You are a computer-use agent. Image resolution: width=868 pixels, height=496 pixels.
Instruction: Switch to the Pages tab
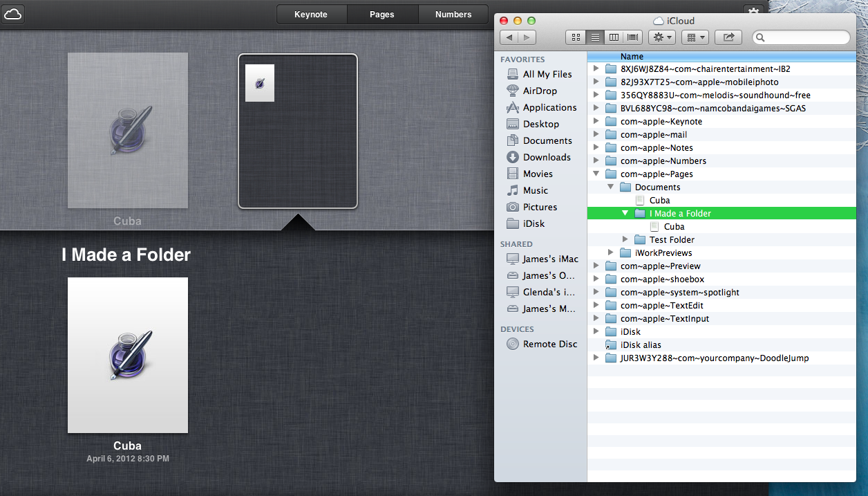(382, 15)
